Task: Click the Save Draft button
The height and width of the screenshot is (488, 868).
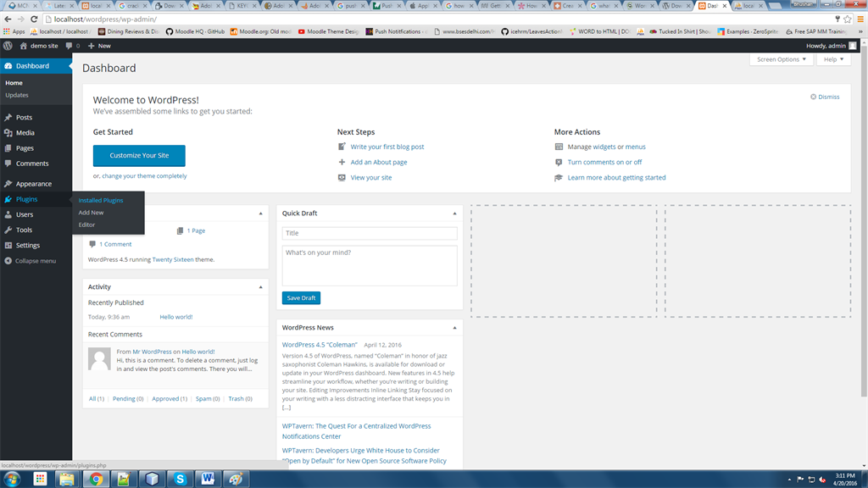Action: [x=301, y=297]
